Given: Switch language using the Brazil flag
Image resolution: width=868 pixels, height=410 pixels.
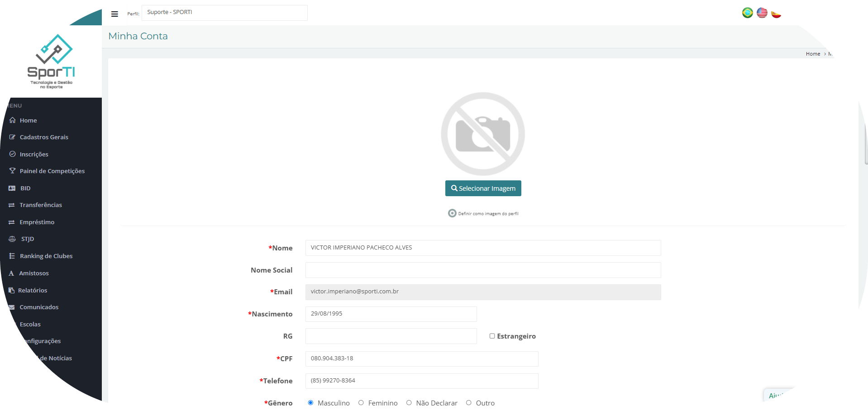Looking at the screenshot, I should [747, 13].
